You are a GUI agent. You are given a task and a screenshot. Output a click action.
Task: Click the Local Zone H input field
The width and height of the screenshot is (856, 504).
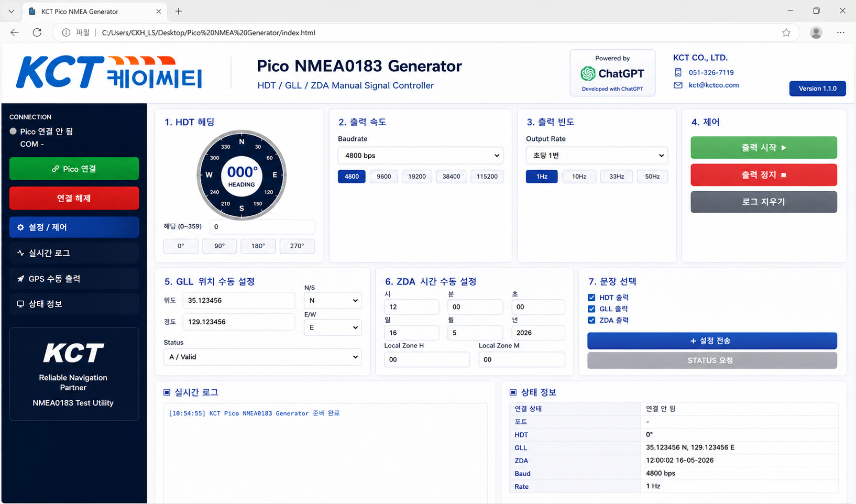pyautogui.click(x=427, y=359)
